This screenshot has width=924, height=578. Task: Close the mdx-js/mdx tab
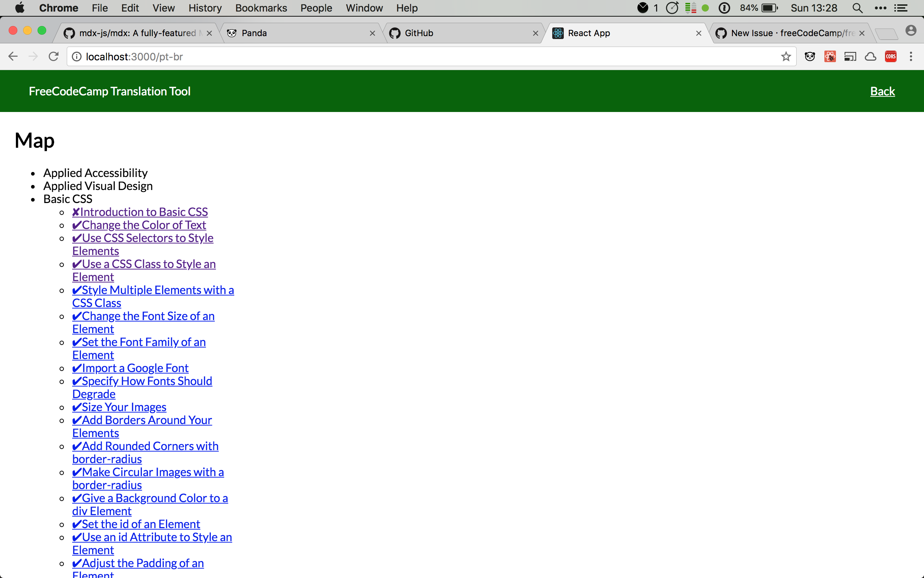(209, 33)
